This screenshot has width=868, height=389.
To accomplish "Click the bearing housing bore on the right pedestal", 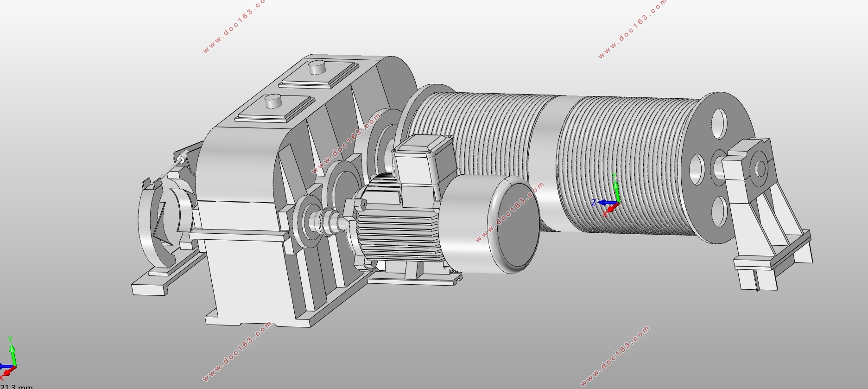I will (760, 167).
